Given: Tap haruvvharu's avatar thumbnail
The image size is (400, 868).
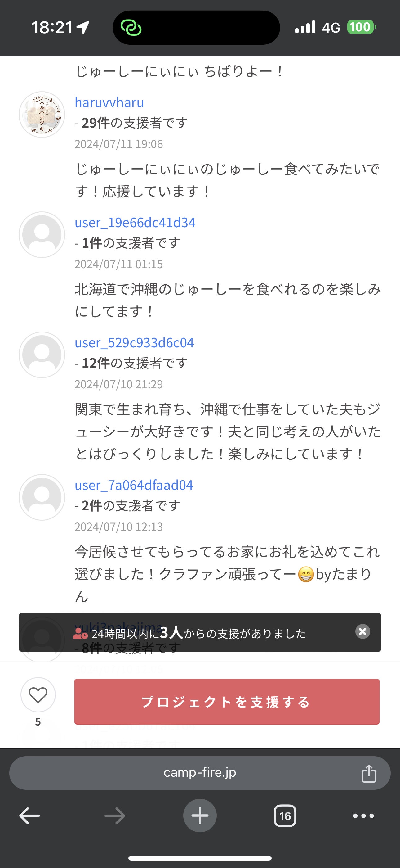Looking at the screenshot, I should pos(42,115).
